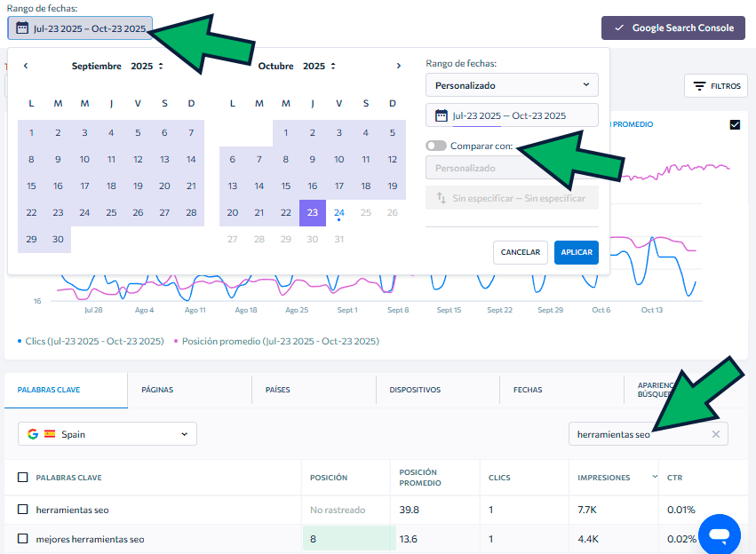Expand the Spain country search engine dropdown
This screenshot has width=756, height=554.
click(107, 434)
